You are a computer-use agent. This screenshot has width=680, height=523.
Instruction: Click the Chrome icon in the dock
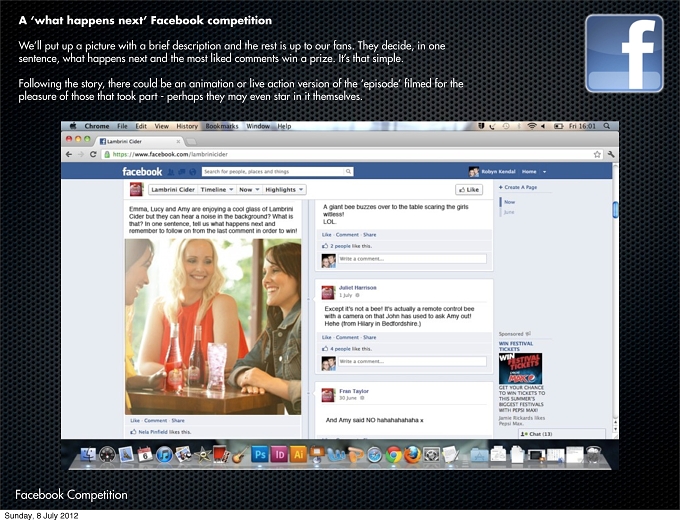[x=393, y=455]
